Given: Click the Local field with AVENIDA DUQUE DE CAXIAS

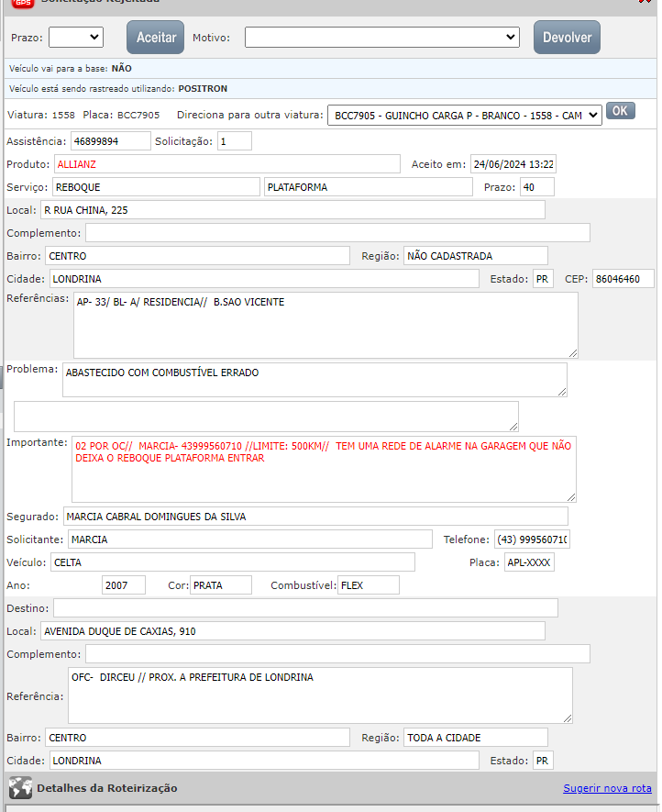Looking at the screenshot, I should pyautogui.click(x=293, y=630).
